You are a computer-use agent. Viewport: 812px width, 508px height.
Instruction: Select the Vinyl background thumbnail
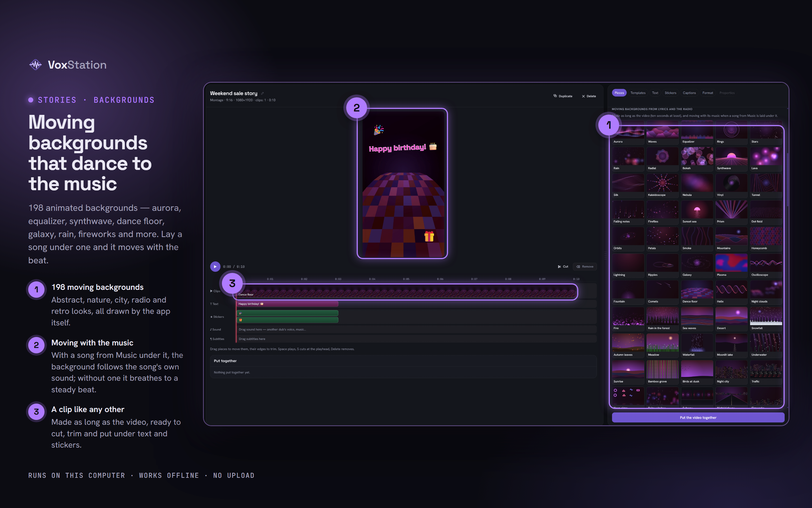731,185
